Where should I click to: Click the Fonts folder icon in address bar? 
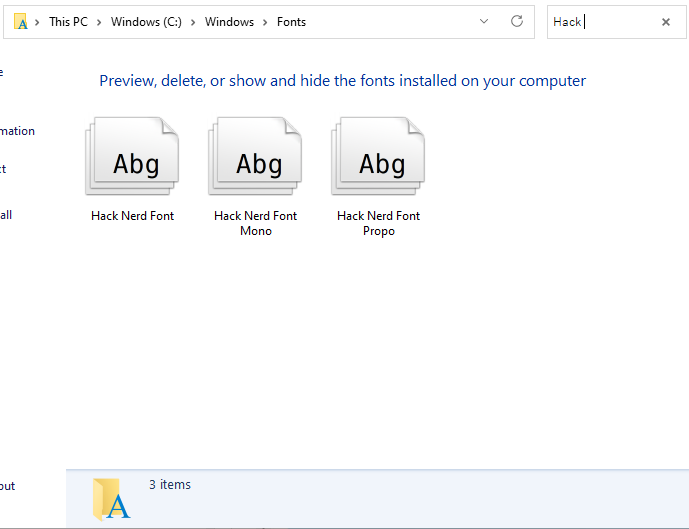[x=21, y=22]
